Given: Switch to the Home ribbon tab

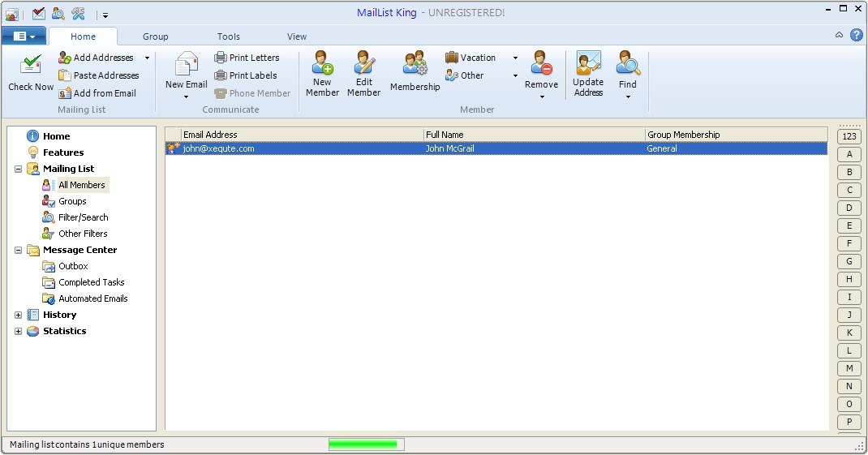Looking at the screenshot, I should coord(83,36).
